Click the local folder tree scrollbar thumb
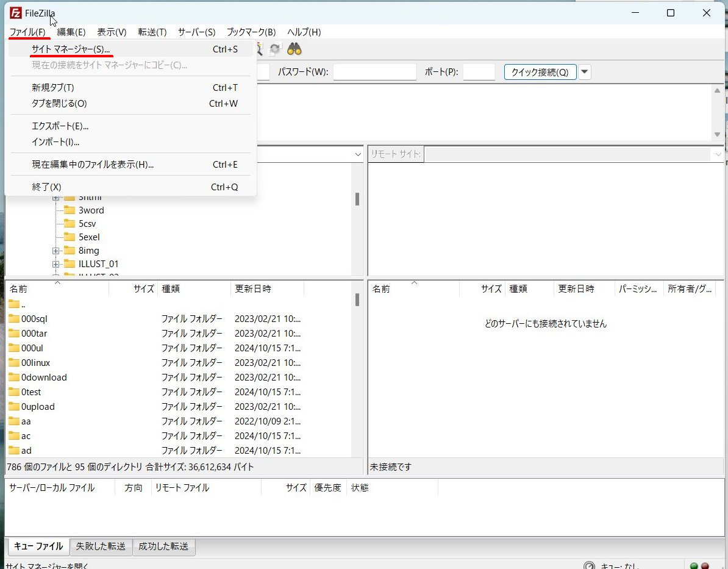Image resolution: width=728 pixels, height=569 pixels. pos(357,199)
